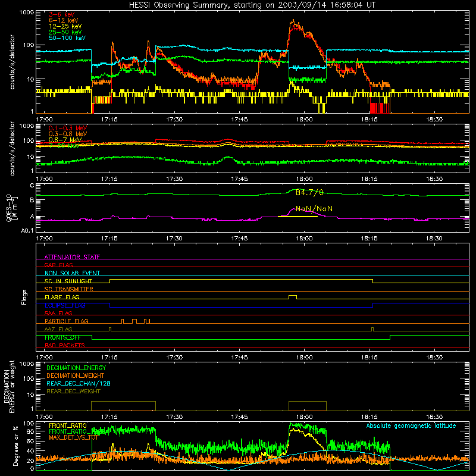The height and width of the screenshot is (476, 476).
Task: Click the 17:15 tick below the keV panel
Action: pos(109,120)
